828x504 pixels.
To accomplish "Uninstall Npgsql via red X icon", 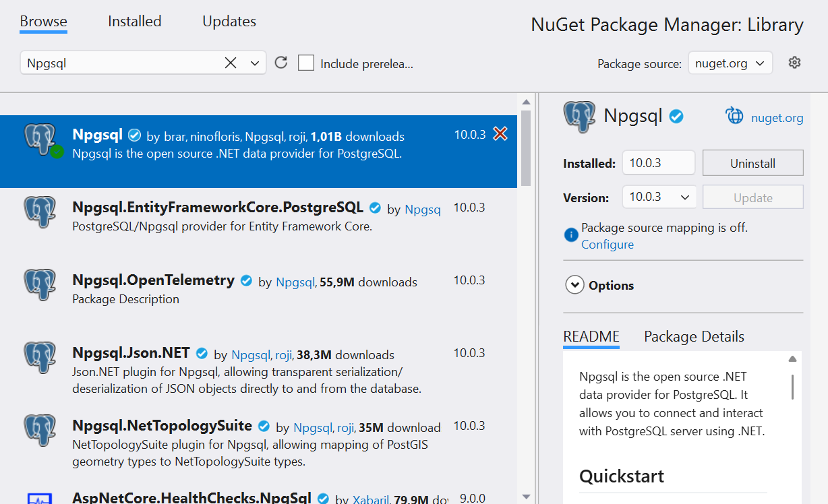I will (500, 134).
